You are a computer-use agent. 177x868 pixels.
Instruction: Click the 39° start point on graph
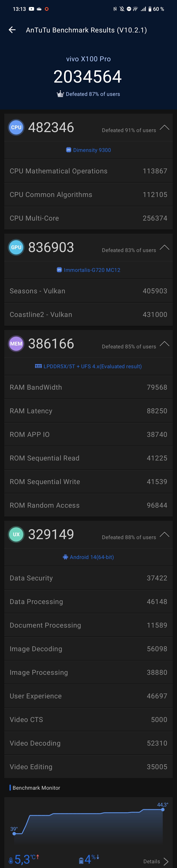point(14,834)
